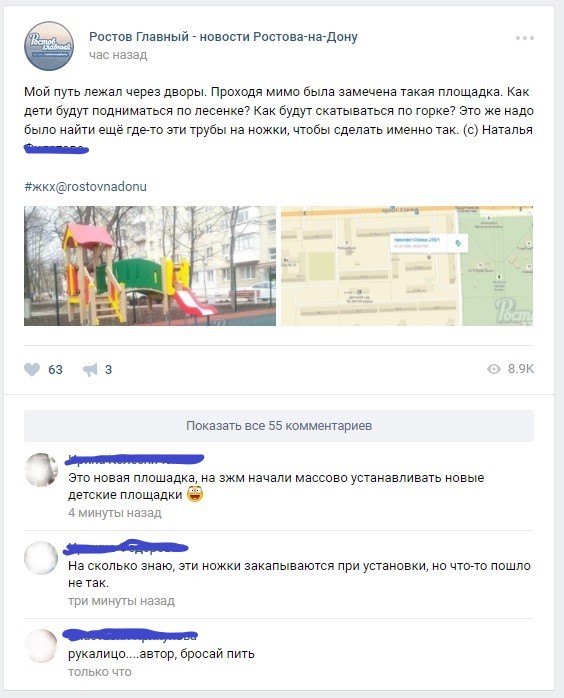Open the map screenshot thumbnail

(407, 266)
